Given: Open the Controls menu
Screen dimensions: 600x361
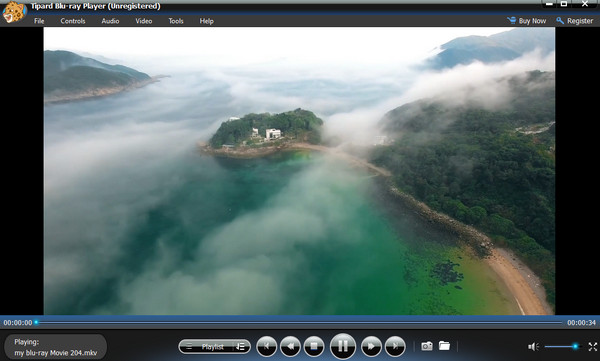Looking at the screenshot, I should pos(73,21).
